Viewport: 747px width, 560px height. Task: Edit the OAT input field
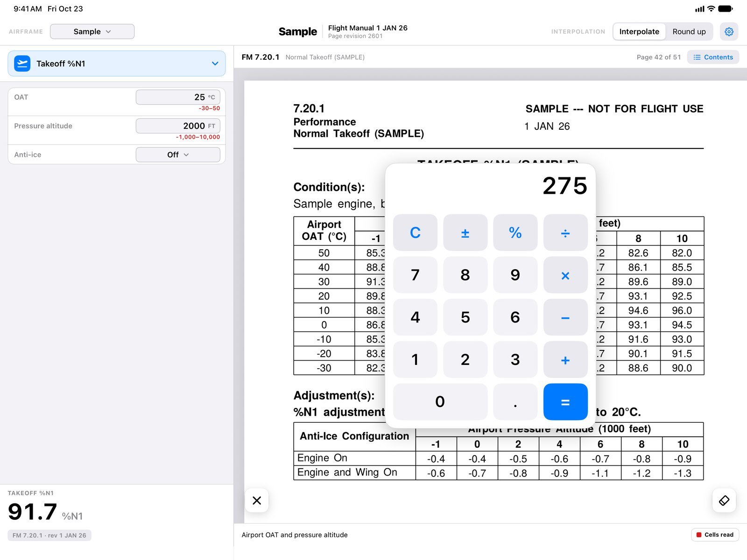click(178, 97)
